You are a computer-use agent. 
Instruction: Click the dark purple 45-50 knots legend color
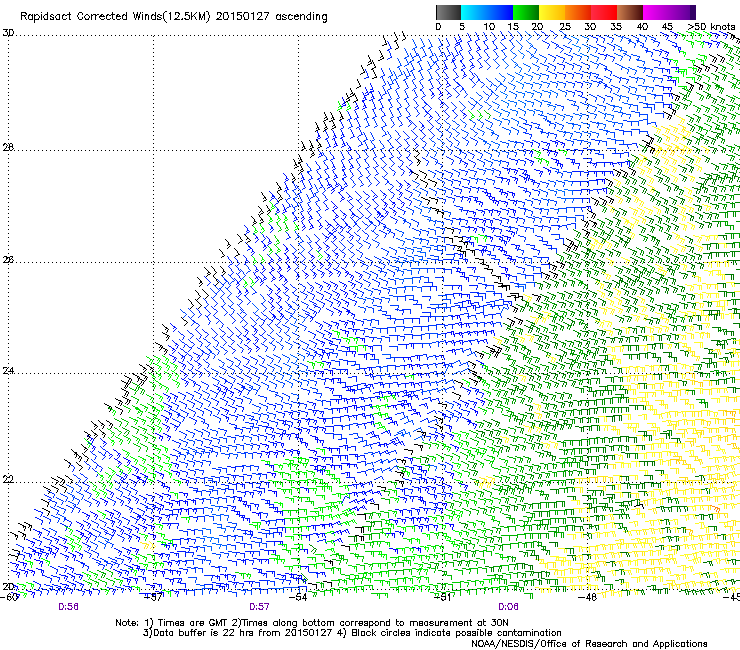[x=682, y=12]
